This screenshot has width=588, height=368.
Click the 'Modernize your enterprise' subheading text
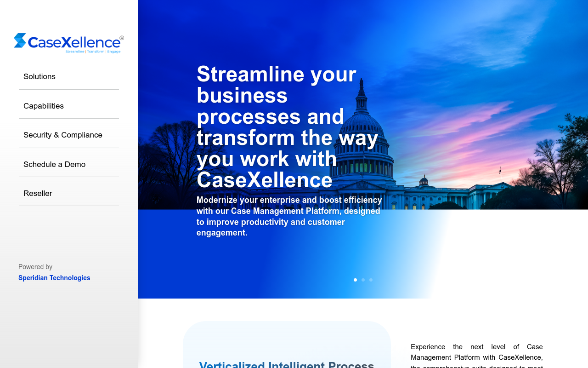click(x=289, y=216)
